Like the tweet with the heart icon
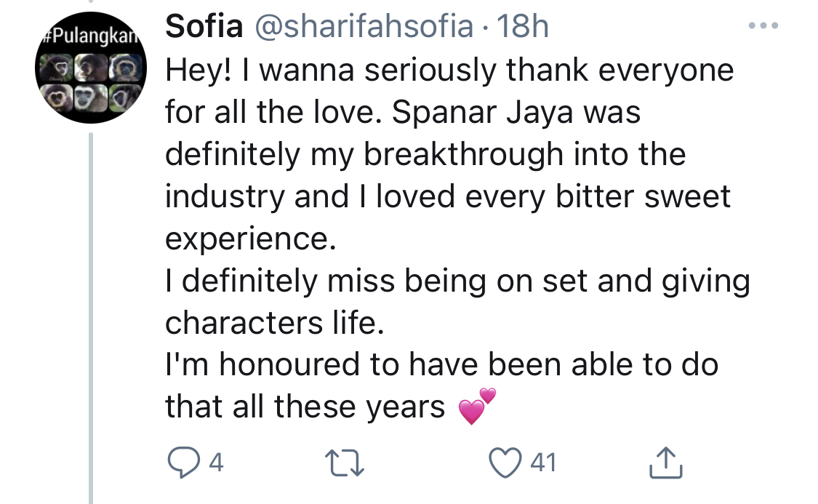Image resolution: width=818 pixels, height=504 pixels. click(x=506, y=463)
